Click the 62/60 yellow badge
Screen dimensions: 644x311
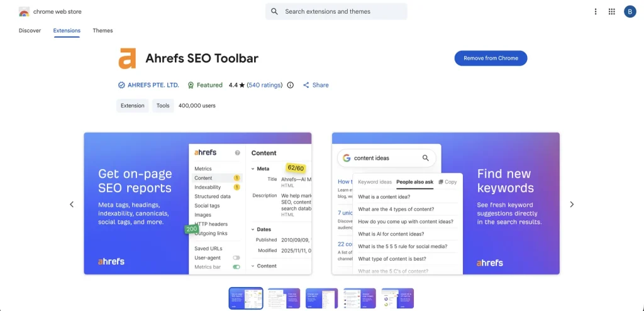pyautogui.click(x=296, y=168)
